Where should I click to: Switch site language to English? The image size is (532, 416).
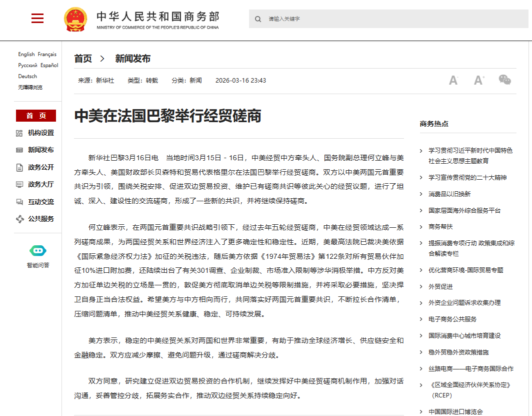(x=26, y=54)
